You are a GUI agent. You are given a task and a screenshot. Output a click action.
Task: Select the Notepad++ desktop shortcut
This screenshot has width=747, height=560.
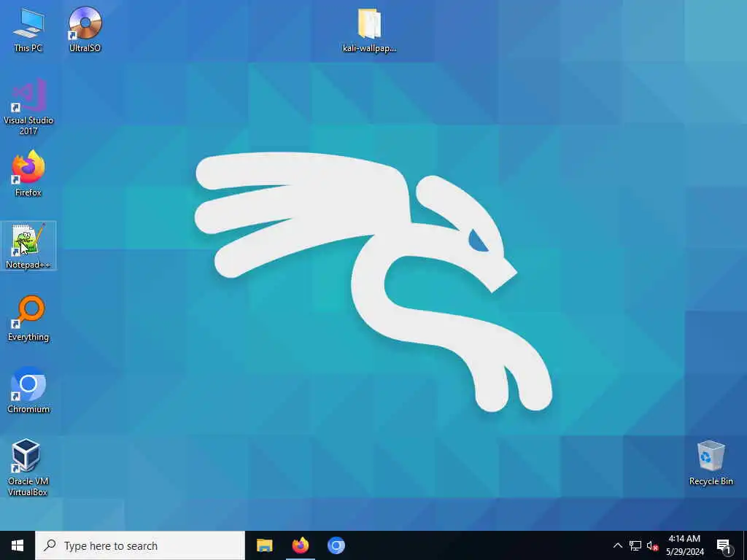[28, 246]
